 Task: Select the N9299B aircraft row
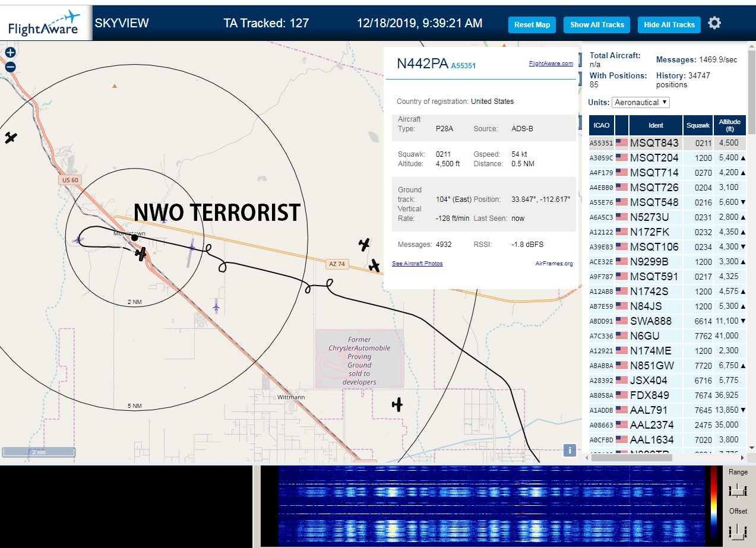[668, 262]
